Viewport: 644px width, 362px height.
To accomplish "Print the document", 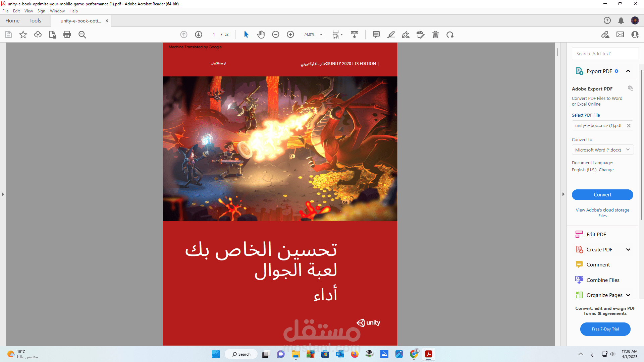I will pos(67,35).
